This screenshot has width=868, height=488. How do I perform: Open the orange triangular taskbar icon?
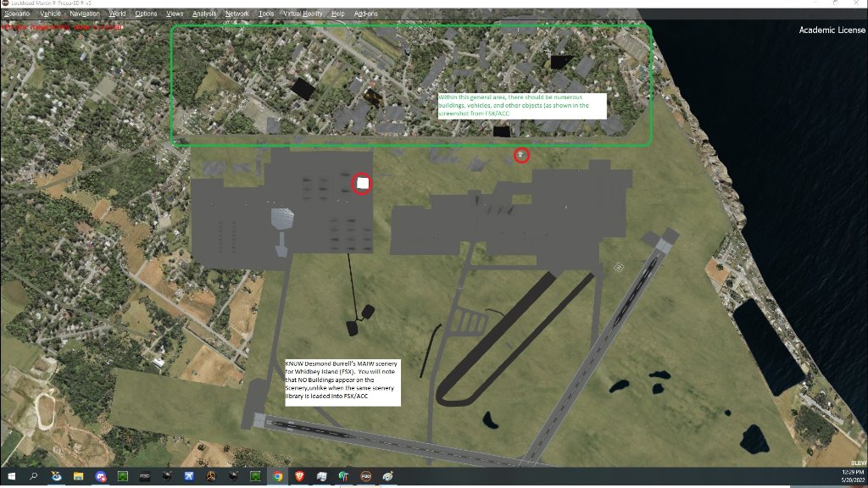pos(211,476)
